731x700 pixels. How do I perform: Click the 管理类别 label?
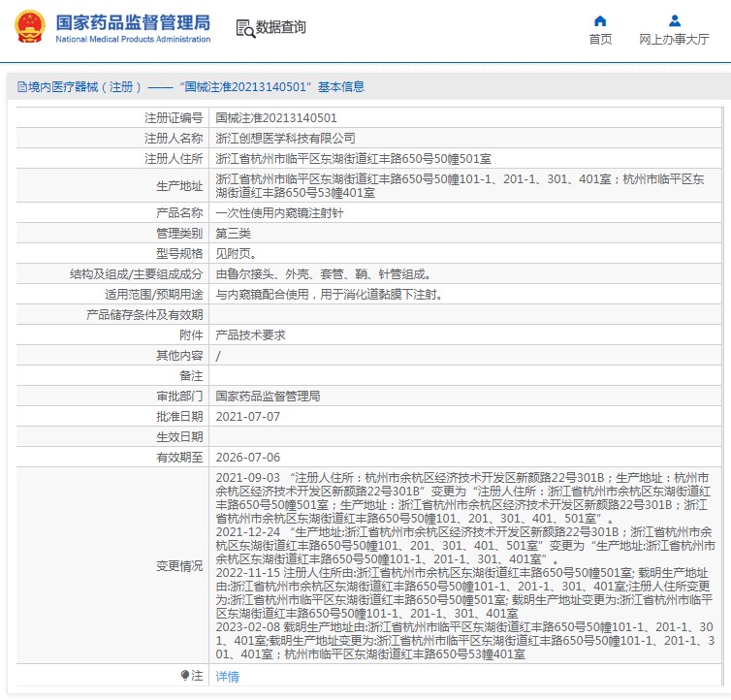point(179,234)
